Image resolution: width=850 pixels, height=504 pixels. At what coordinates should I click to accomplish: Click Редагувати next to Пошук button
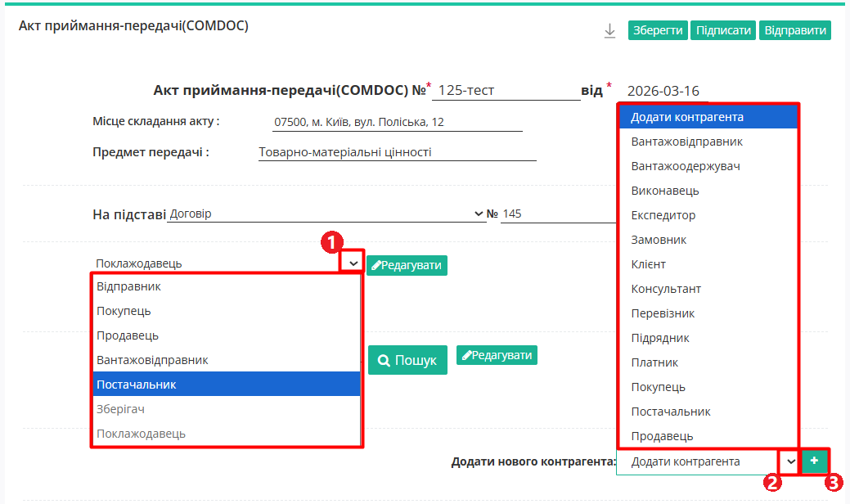pyautogui.click(x=497, y=355)
